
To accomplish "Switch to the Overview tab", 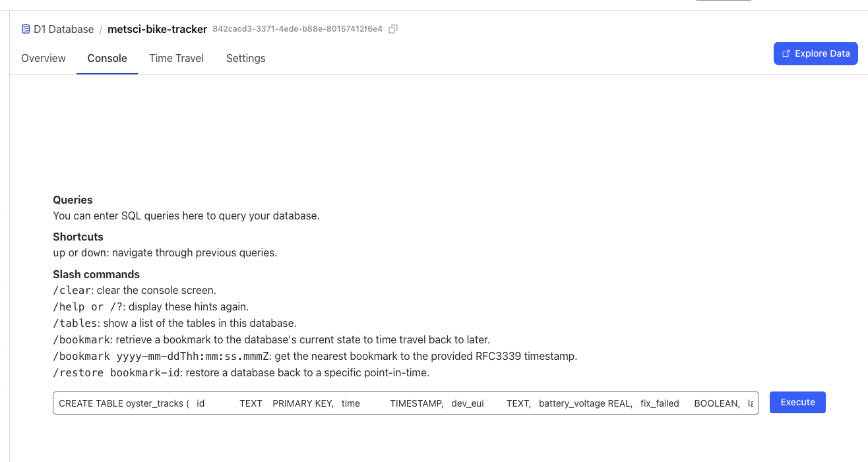I will (43, 58).
